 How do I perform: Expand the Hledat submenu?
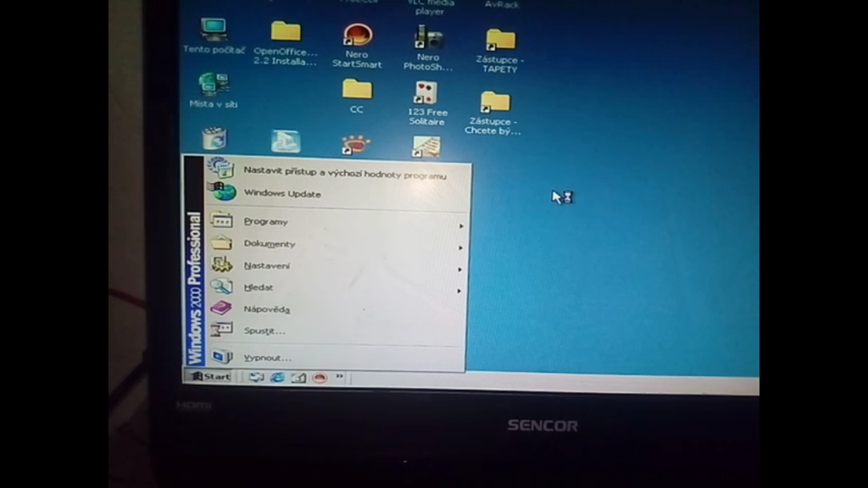point(336,288)
